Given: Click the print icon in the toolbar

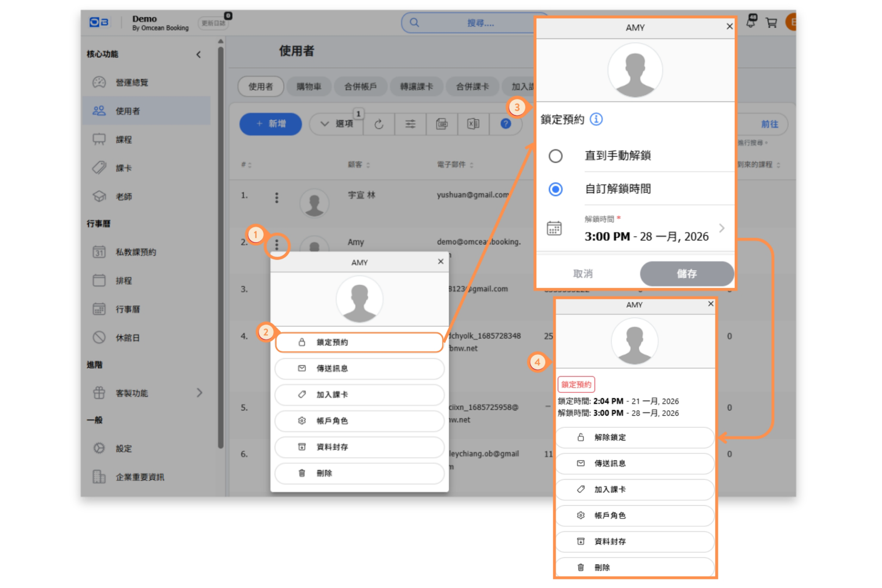Looking at the screenshot, I should click(441, 124).
